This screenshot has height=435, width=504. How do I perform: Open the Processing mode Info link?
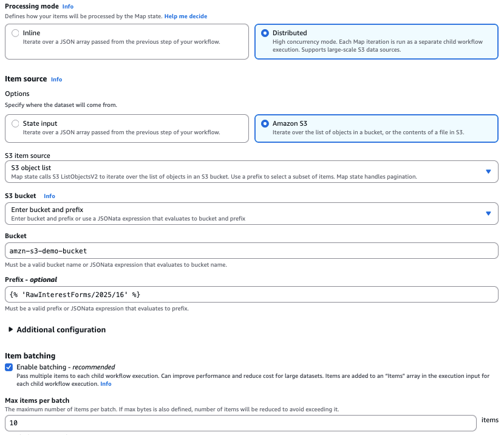[x=67, y=6]
